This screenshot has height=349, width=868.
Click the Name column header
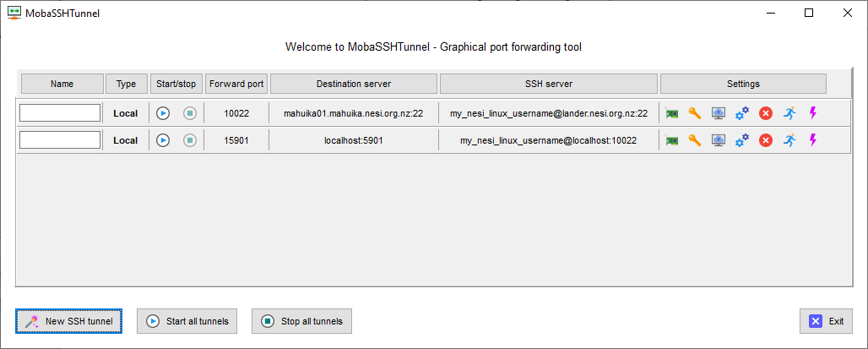pyautogui.click(x=62, y=85)
